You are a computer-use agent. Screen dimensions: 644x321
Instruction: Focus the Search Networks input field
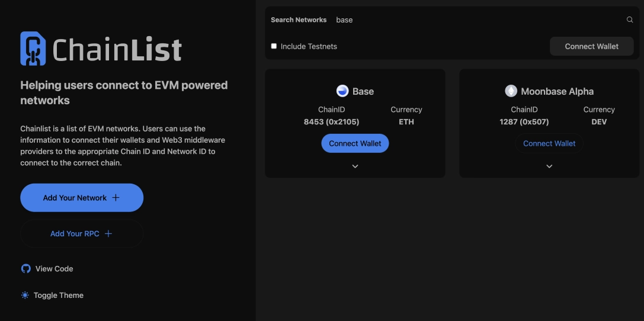(474, 20)
